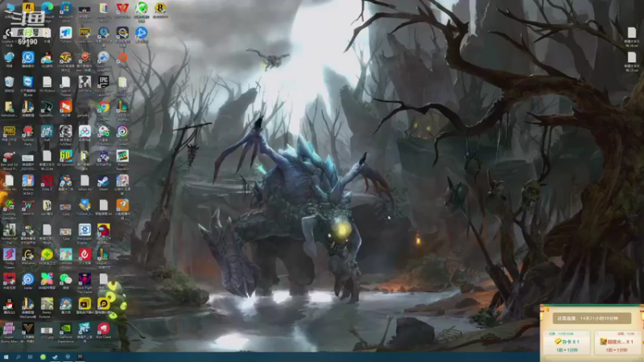The width and height of the screenshot is (644, 362).
Task: Open the Windows Start menu
Action: point(6,357)
